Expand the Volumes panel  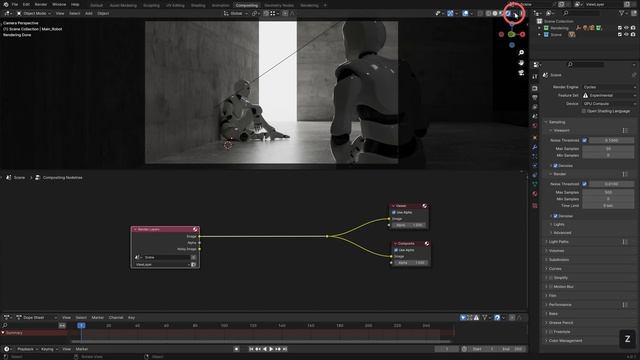point(556,251)
